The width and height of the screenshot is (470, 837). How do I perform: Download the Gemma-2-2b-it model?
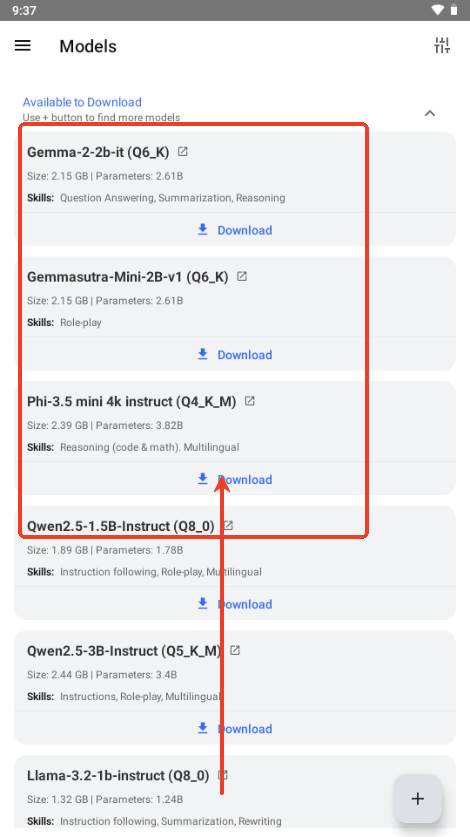tap(235, 230)
